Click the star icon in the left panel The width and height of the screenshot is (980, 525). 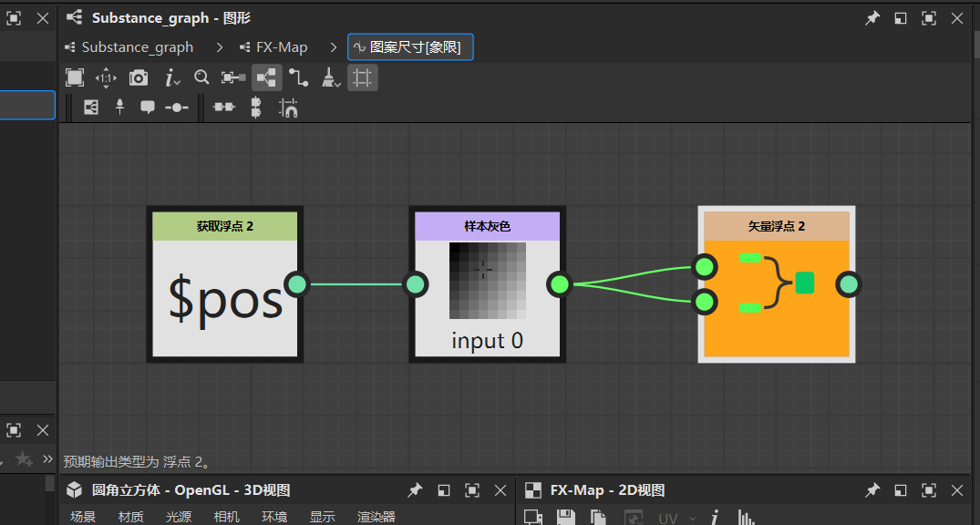pyautogui.click(x=23, y=459)
